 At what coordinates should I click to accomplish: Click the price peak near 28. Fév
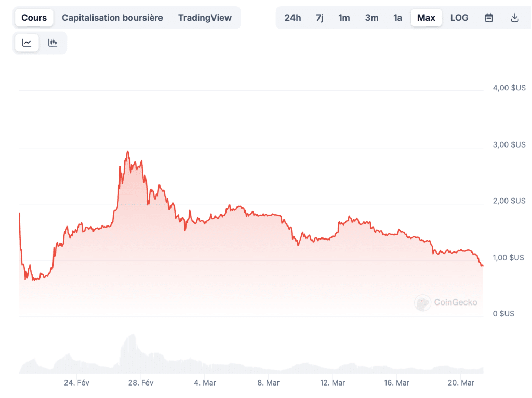[127, 152]
